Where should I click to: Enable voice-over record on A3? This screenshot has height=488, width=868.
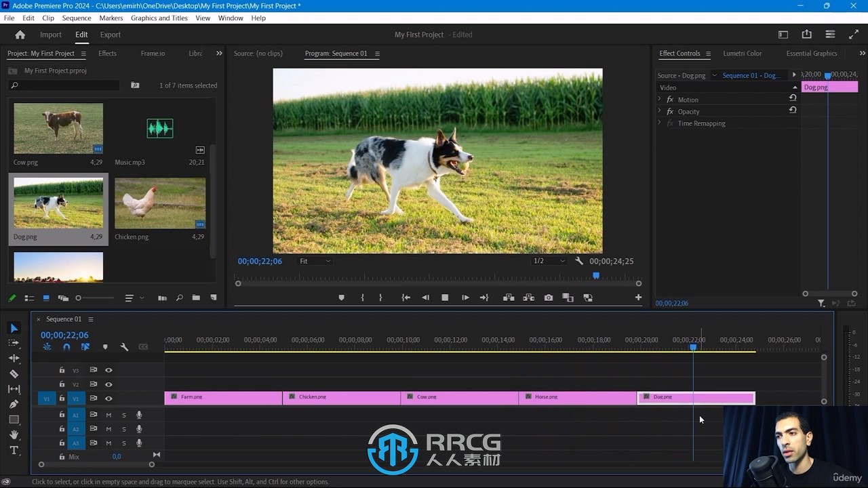[x=139, y=443]
